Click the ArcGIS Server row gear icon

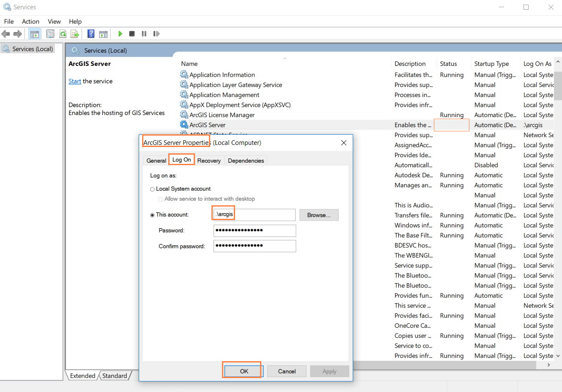(184, 125)
